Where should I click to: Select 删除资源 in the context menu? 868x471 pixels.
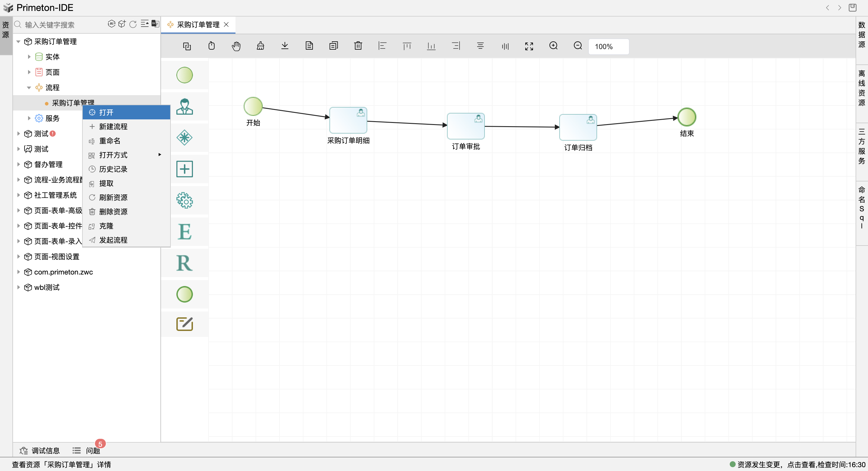pos(113,212)
